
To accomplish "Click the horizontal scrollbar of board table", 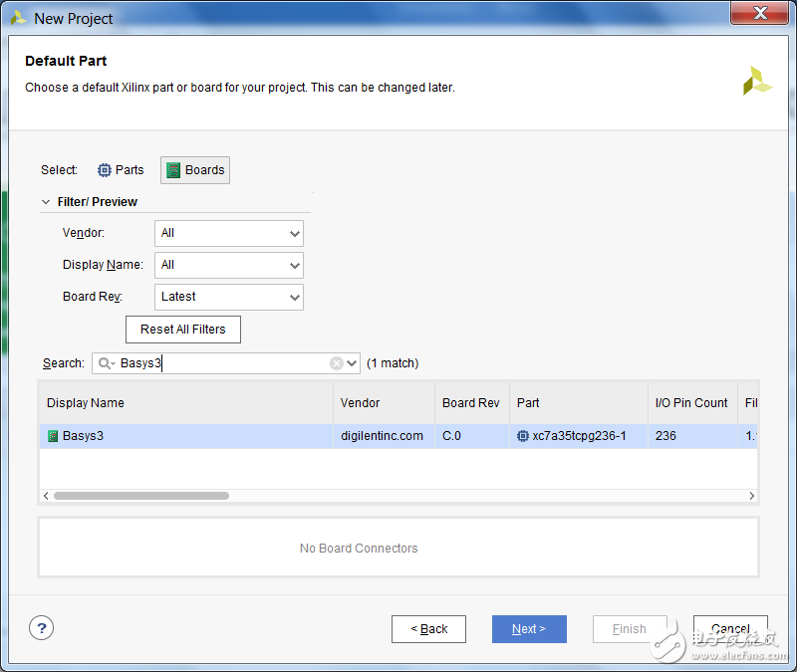I will point(141,496).
